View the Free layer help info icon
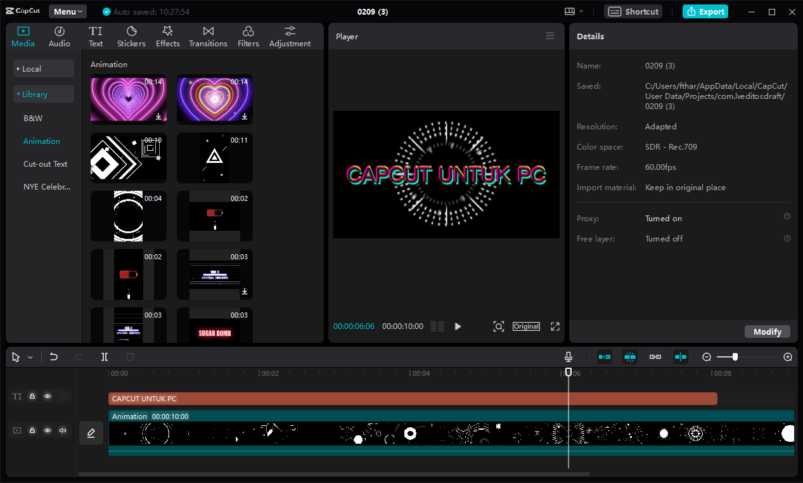This screenshot has width=803, height=483. tap(787, 238)
